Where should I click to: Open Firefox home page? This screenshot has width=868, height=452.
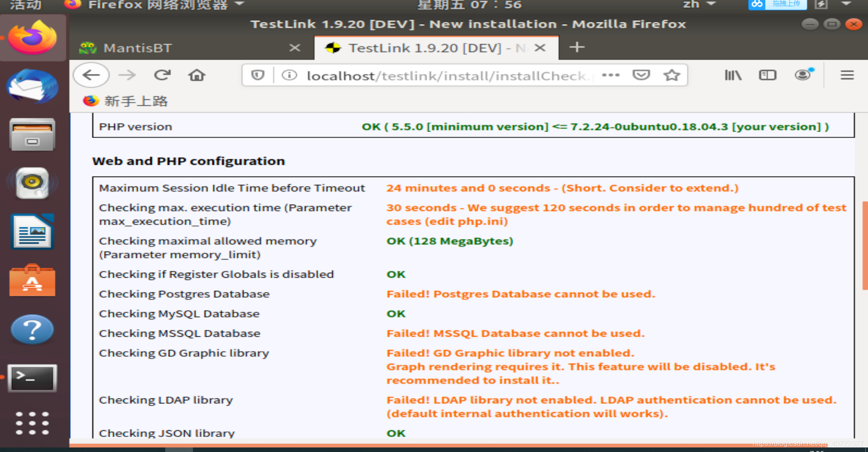pos(197,75)
